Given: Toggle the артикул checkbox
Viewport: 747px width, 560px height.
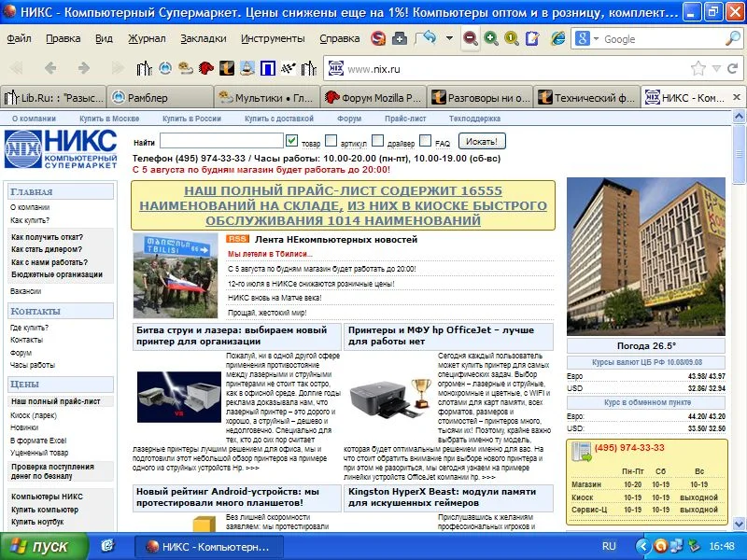Looking at the screenshot, I should pyautogui.click(x=331, y=140).
